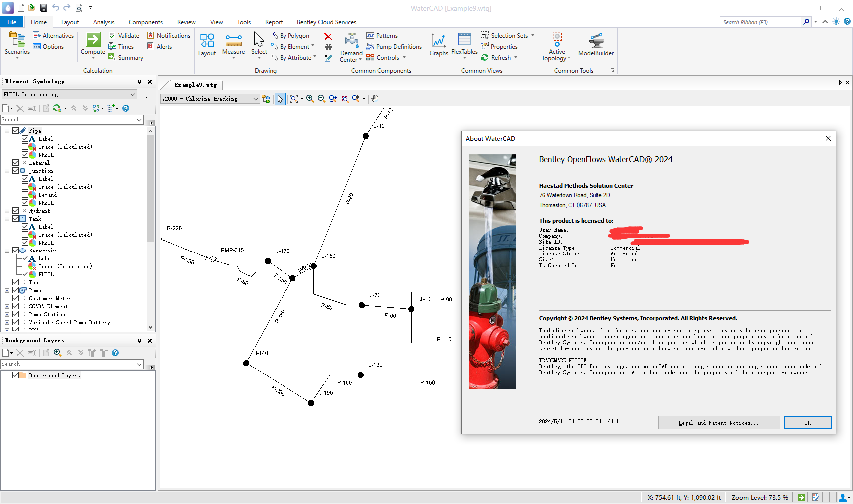Viewport: 853px width, 504px height.
Task: Click the Zoom Extents icon in the drawing toolbar
Action: point(294,99)
